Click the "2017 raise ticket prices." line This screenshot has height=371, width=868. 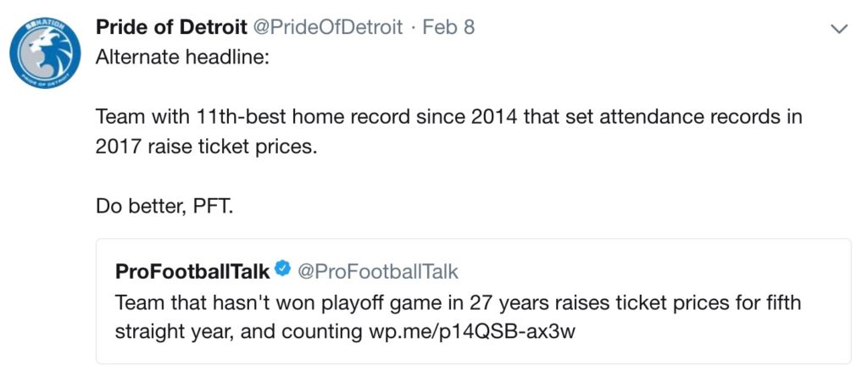(207, 147)
